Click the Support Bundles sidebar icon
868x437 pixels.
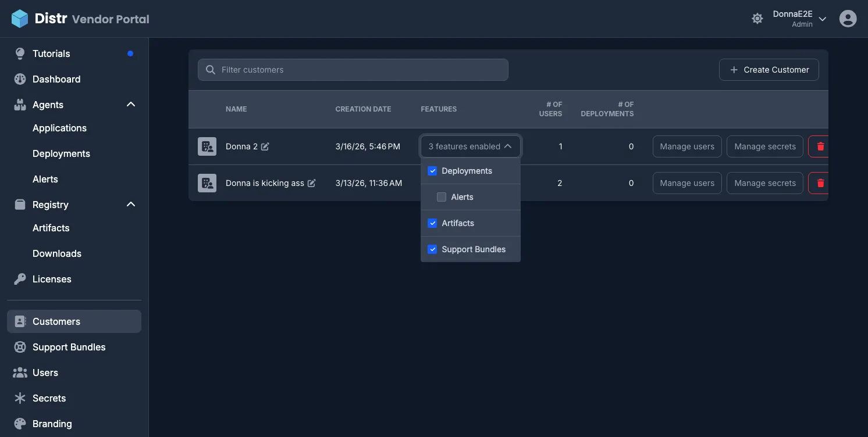click(20, 347)
